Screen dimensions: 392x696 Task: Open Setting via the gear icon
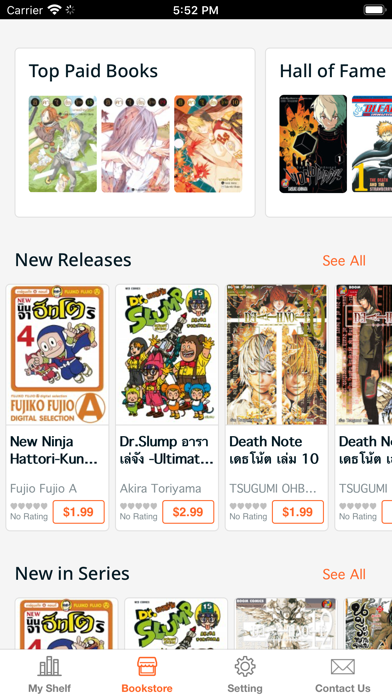245,667
